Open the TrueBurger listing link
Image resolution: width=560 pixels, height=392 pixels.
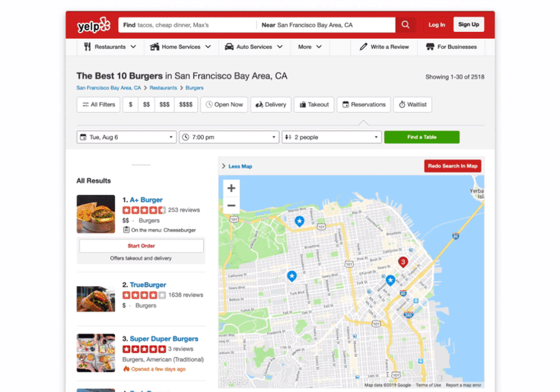click(148, 285)
